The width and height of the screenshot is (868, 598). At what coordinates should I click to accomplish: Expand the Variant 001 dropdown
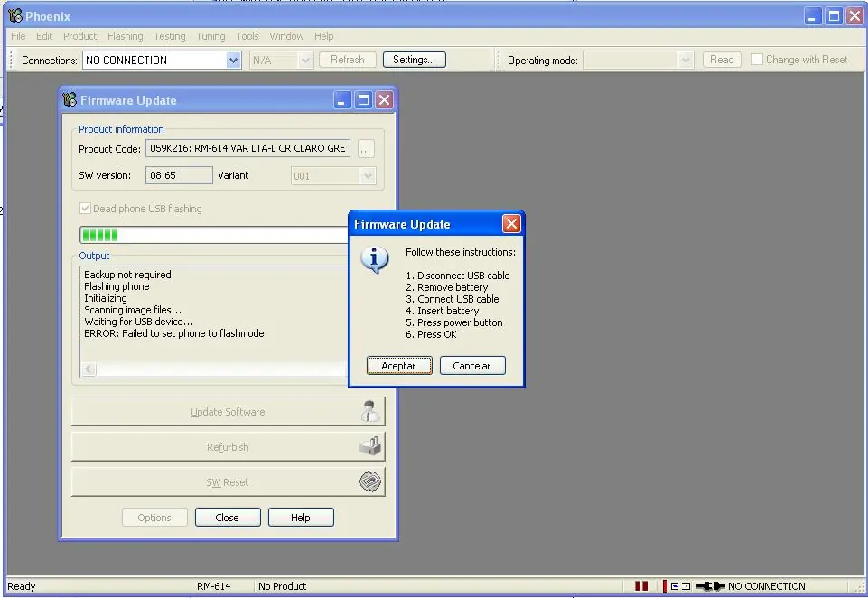coord(368,176)
